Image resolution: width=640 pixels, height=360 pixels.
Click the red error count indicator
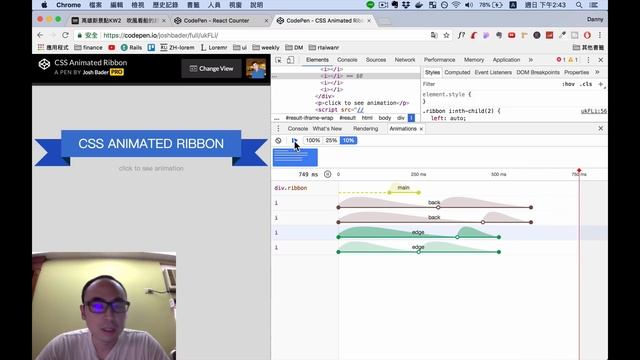(x=561, y=60)
